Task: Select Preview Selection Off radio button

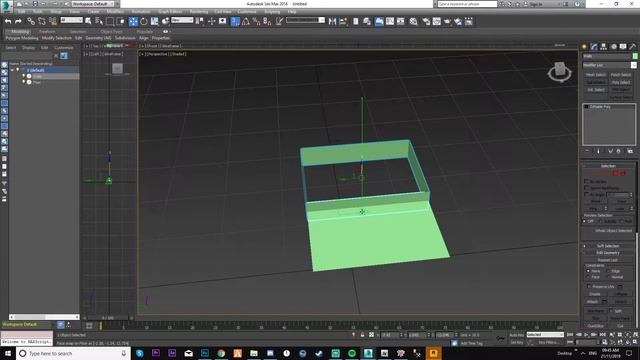Action: pos(585,221)
